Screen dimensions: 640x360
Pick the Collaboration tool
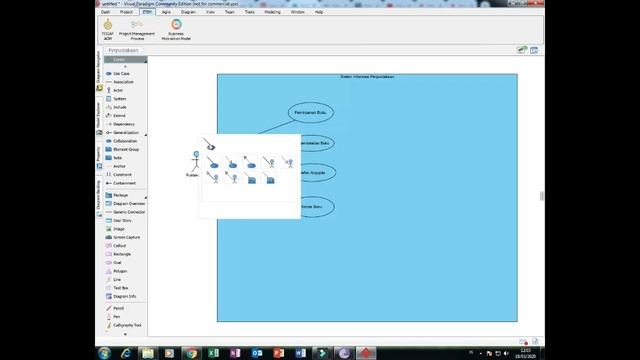pos(125,141)
